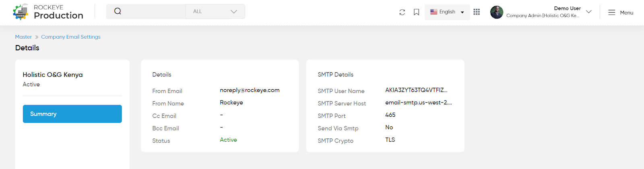644x169 pixels.
Task: Click Company Admin role text
Action: pyautogui.click(x=543, y=16)
